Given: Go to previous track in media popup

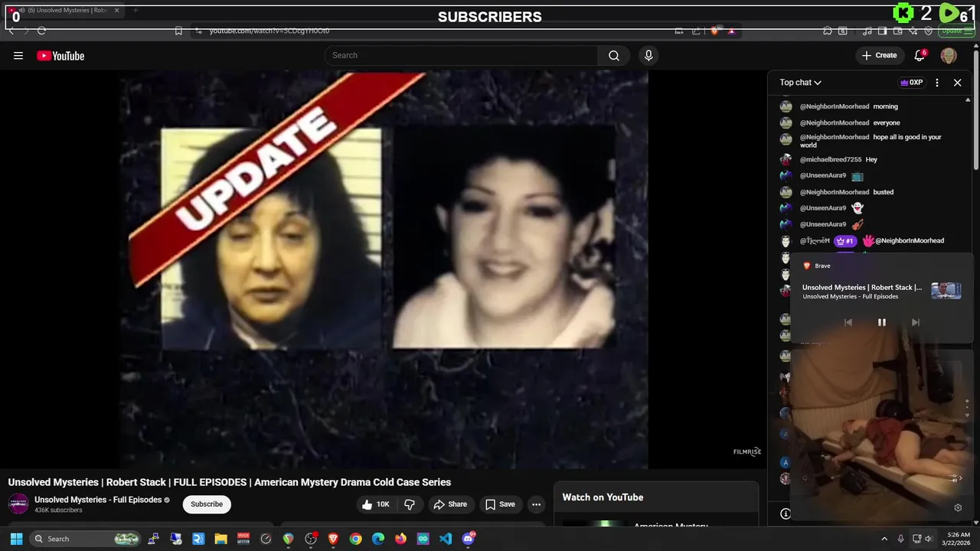Looking at the screenshot, I should [848, 322].
